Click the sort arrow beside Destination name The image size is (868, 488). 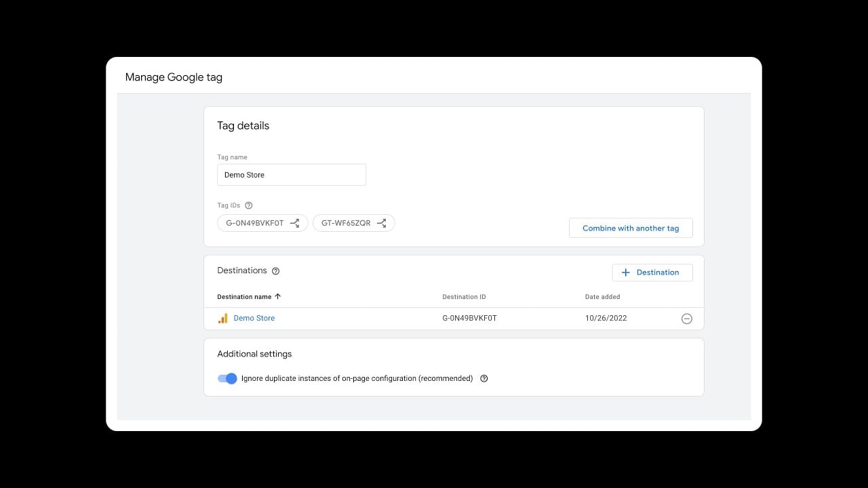coord(278,297)
